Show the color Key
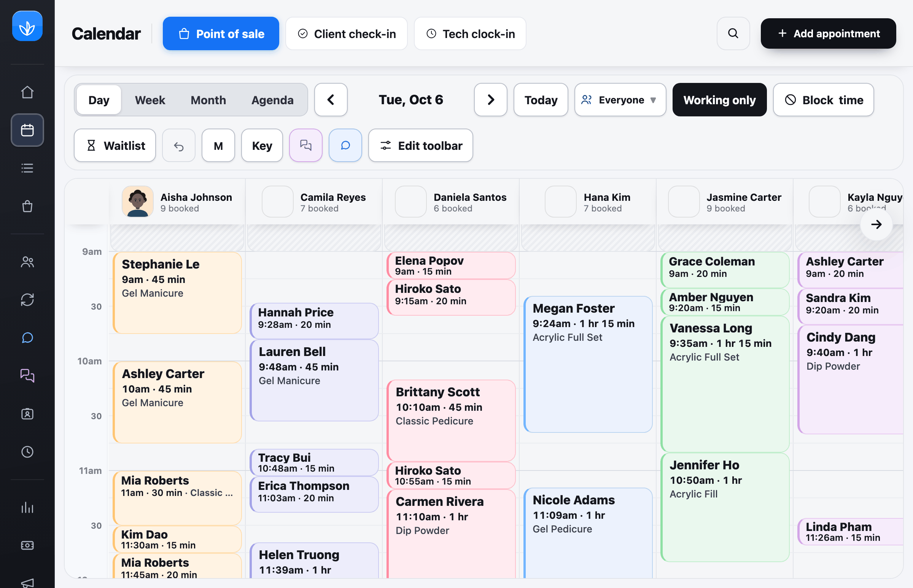 click(x=262, y=145)
